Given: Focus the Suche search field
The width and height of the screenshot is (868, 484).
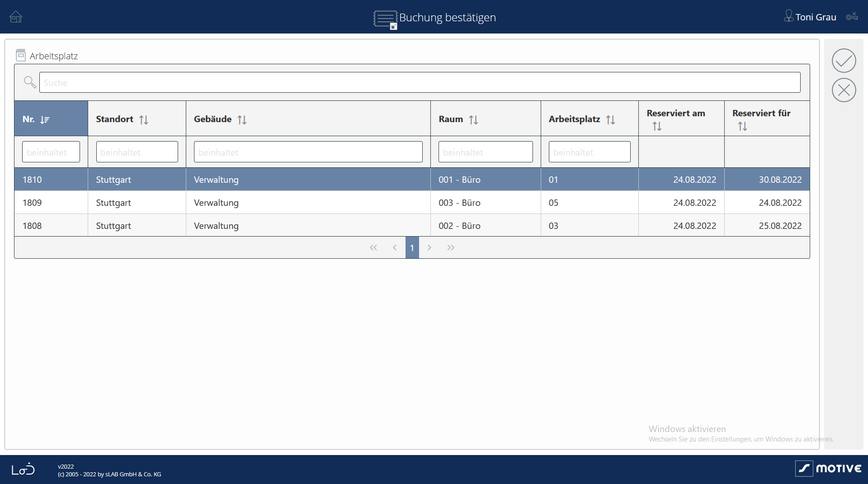Looking at the screenshot, I should (x=420, y=82).
